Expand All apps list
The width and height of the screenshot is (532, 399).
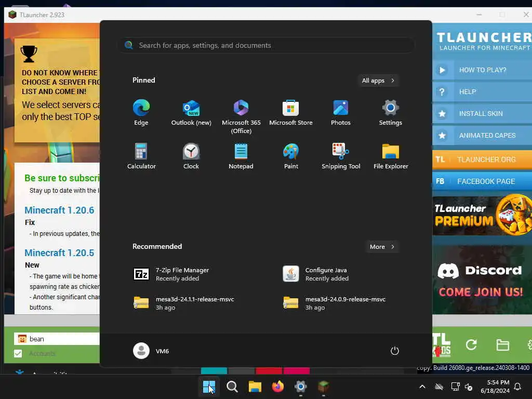[x=378, y=81]
